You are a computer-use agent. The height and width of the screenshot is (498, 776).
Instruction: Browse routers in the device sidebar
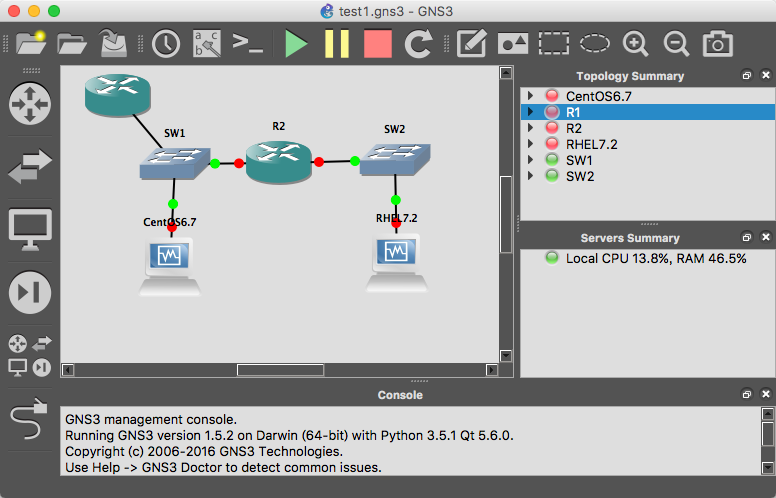click(x=30, y=103)
